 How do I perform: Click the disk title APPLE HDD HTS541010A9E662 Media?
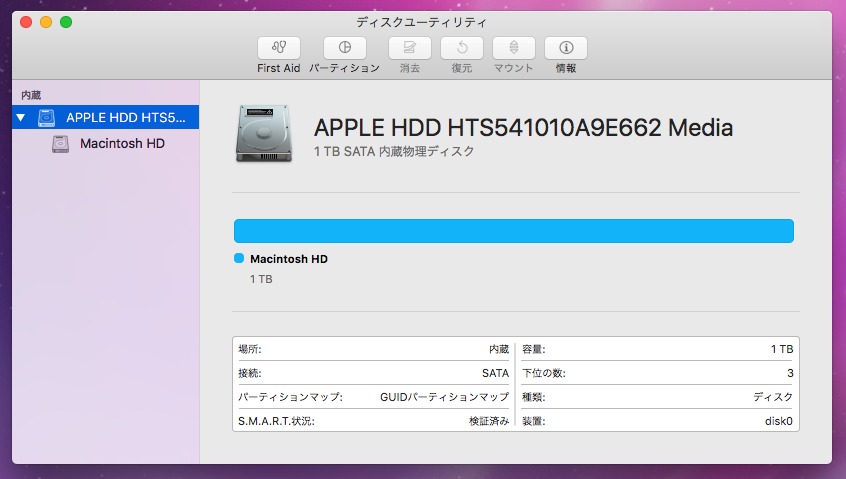523,128
